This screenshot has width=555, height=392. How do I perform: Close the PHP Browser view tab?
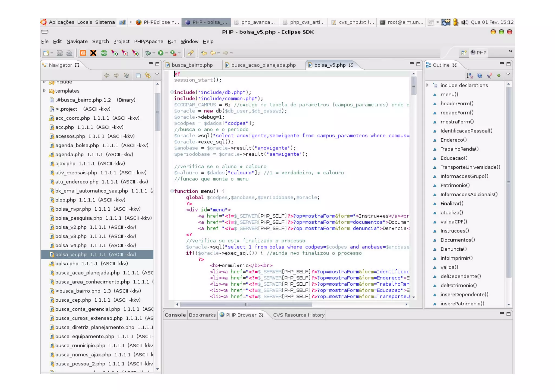(261, 315)
